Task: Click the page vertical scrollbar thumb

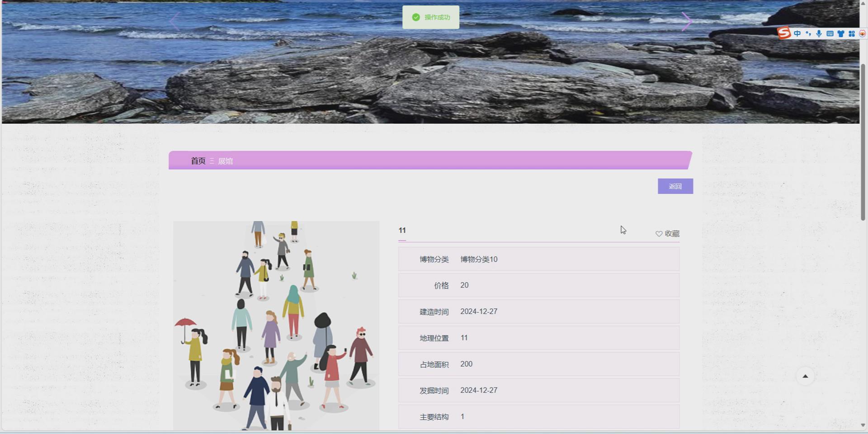Action: tap(863, 142)
